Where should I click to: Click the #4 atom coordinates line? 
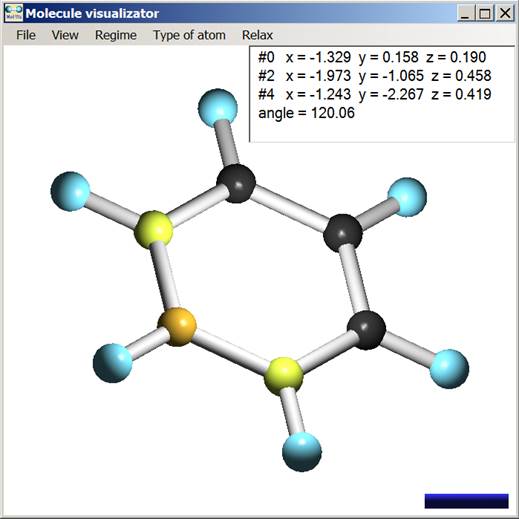375,94
